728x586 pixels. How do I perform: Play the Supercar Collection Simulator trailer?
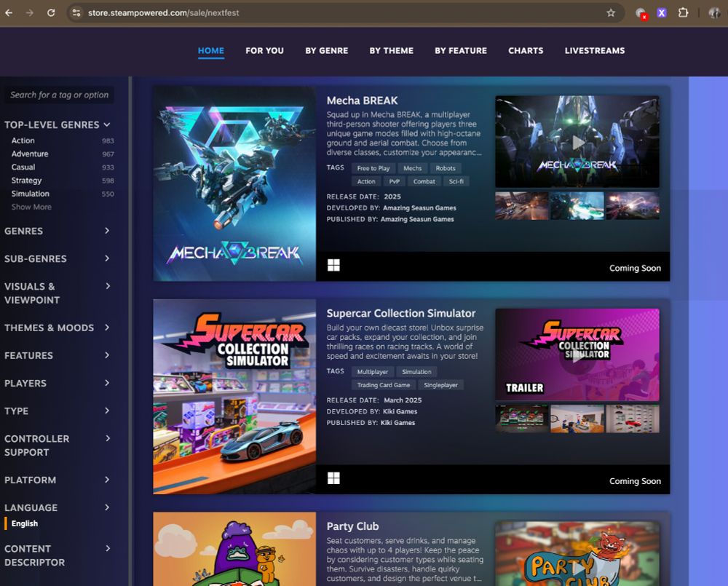click(x=577, y=355)
